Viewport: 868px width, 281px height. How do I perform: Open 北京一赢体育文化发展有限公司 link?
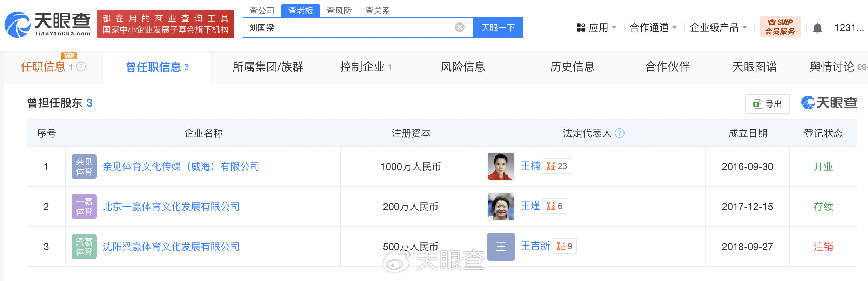[171, 207]
